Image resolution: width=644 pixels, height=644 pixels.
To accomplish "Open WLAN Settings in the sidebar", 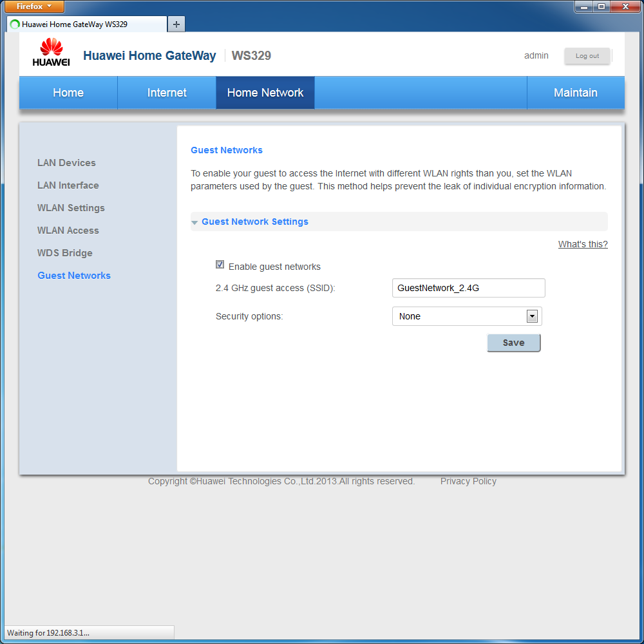I will (x=71, y=208).
